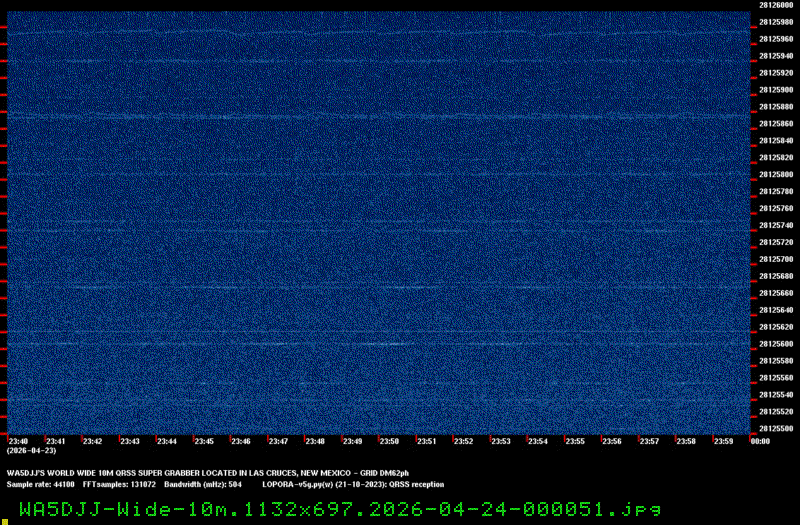Click the 00:00 end time label
The image size is (800, 525).
click(759, 441)
